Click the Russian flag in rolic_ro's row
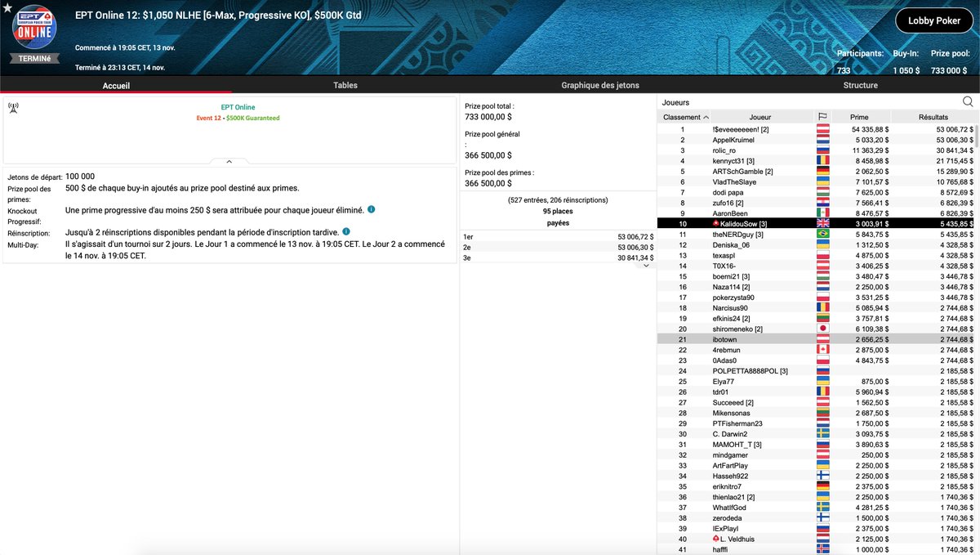This screenshot has width=980, height=555. point(822,150)
